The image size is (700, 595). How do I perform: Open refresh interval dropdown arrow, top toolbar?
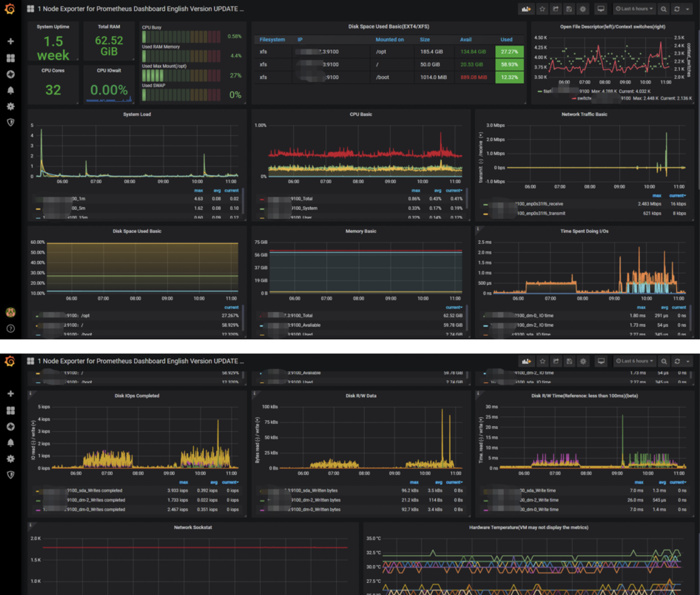[x=688, y=9]
